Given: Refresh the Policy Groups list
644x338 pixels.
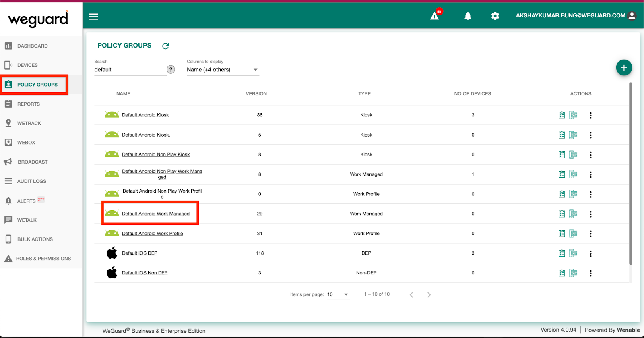Looking at the screenshot, I should 165,46.
